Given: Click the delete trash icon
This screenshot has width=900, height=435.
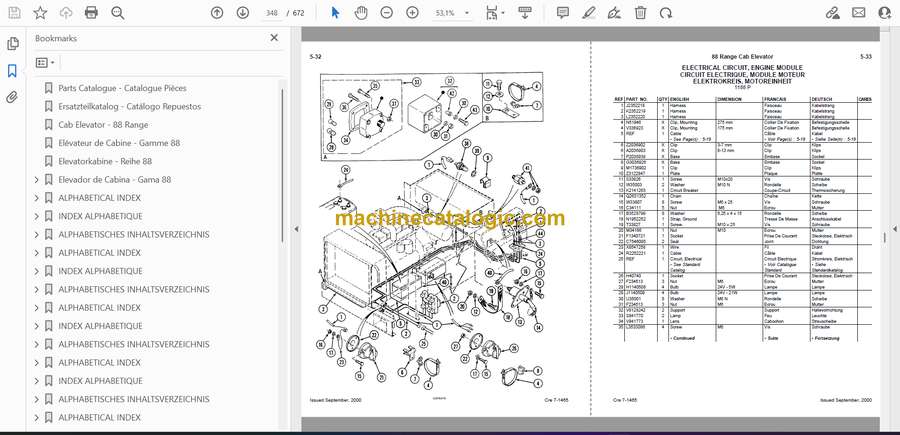Looking at the screenshot, I should point(641,13).
